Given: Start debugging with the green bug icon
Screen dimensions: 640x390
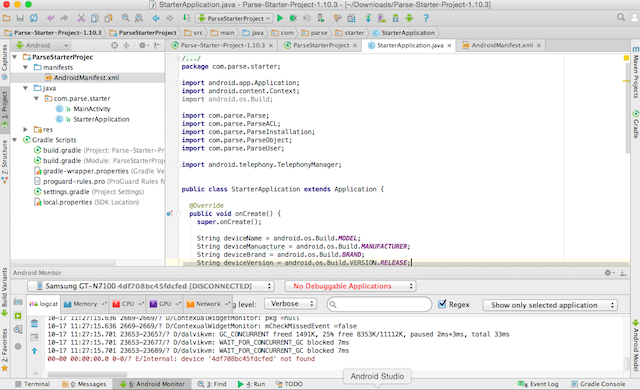Looking at the screenshot, I should tap(293, 18).
